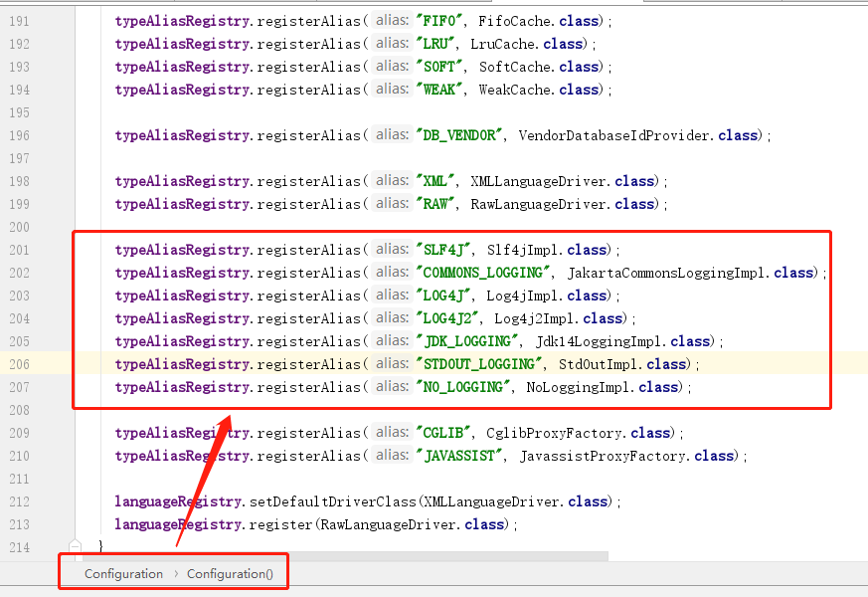868x597 pixels.
Task: Click the NoLoggingImpl class reference
Action: [x=580, y=387]
